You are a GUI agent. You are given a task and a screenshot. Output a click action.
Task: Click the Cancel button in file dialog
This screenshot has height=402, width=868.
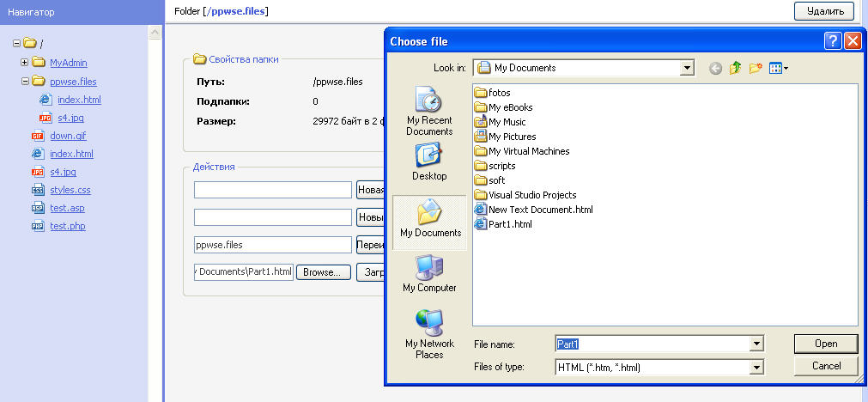pos(825,366)
